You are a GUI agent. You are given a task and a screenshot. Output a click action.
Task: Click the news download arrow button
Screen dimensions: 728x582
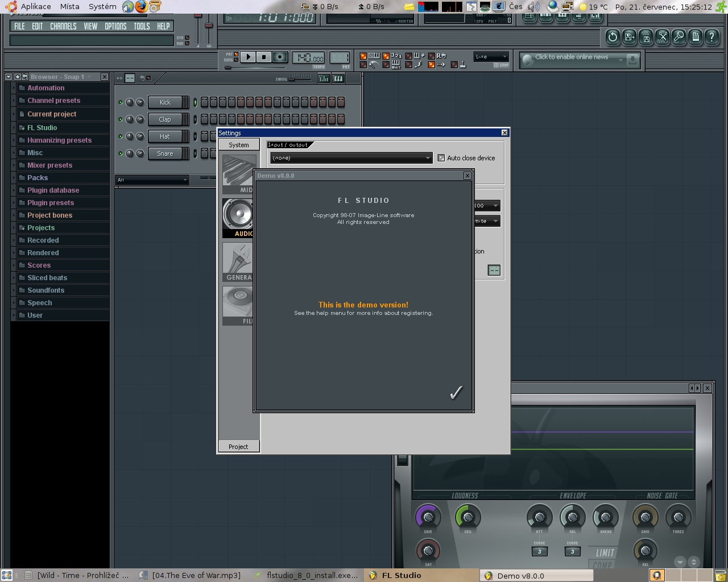pyautogui.click(x=632, y=60)
